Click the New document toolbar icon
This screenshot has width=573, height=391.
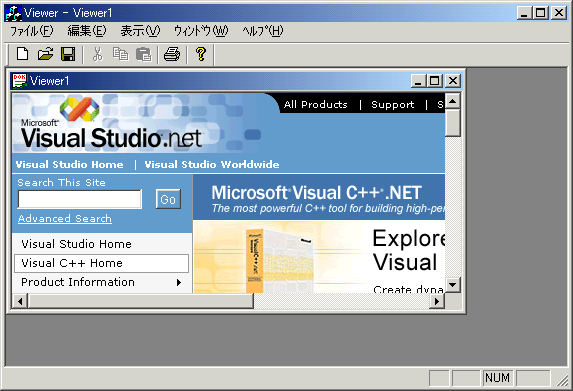pos(23,54)
